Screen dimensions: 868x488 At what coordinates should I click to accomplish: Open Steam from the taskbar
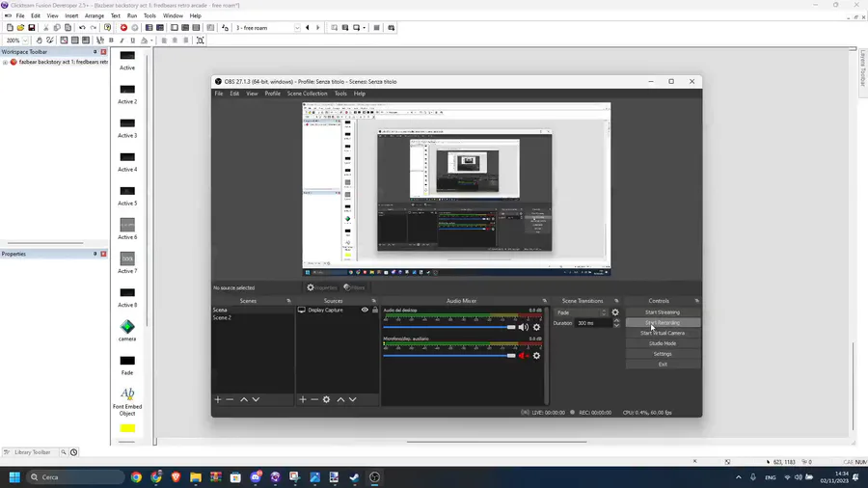tap(354, 477)
